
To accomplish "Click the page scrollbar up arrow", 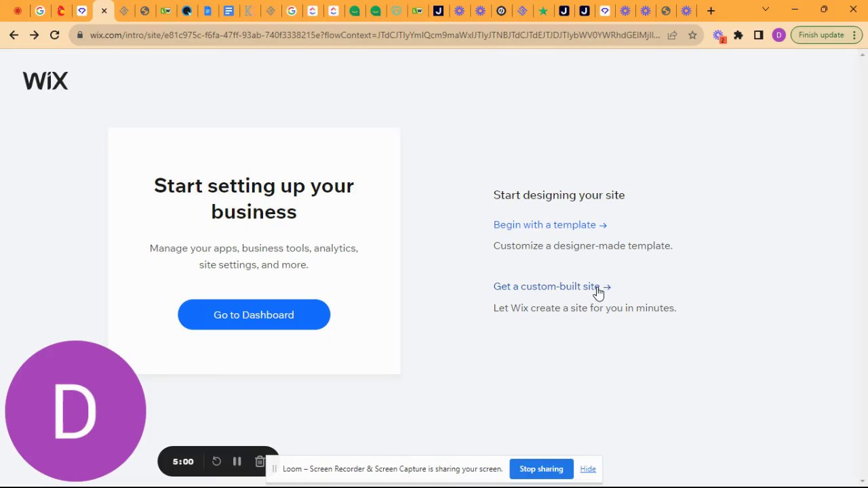I will coord(862,56).
